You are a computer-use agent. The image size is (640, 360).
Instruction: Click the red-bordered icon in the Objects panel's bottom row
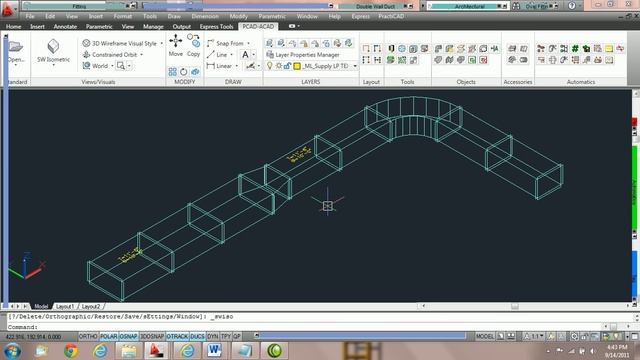484,60
